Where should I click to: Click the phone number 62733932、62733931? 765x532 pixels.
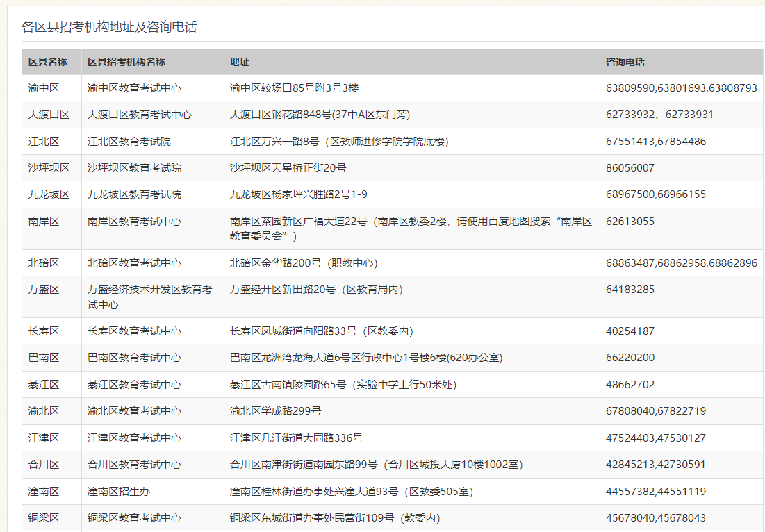(659, 115)
